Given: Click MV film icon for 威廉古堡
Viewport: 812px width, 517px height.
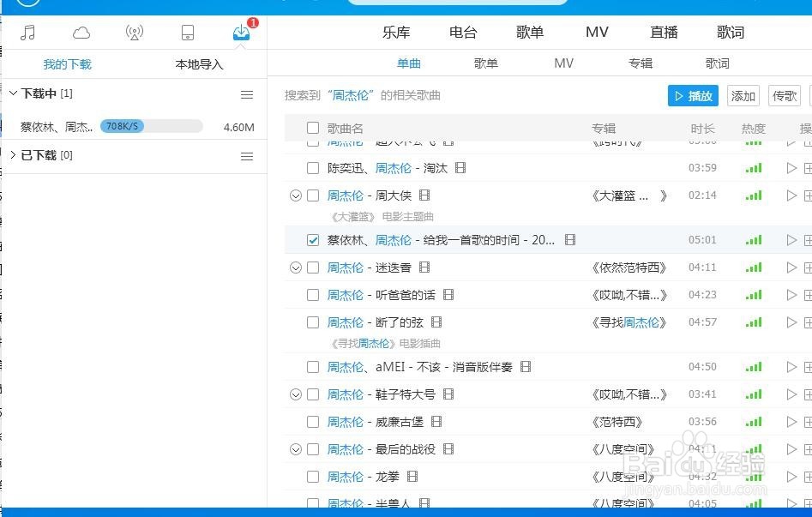Looking at the screenshot, I should click(436, 422).
